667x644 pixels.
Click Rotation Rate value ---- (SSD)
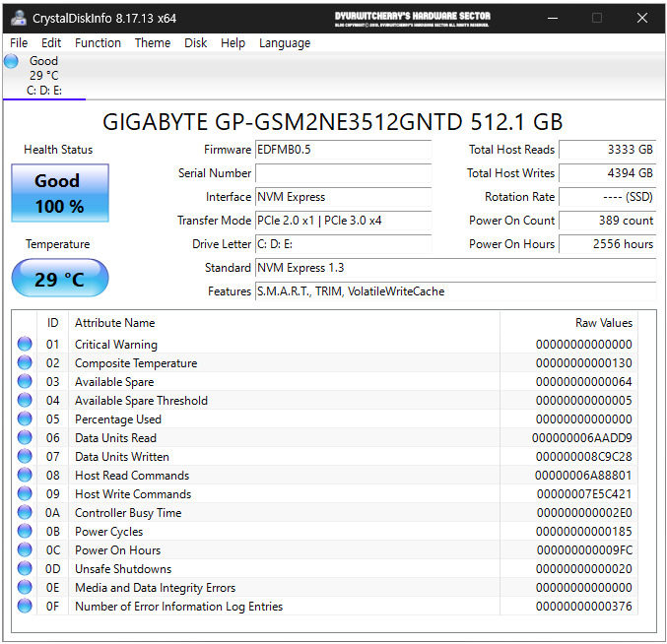coord(608,197)
